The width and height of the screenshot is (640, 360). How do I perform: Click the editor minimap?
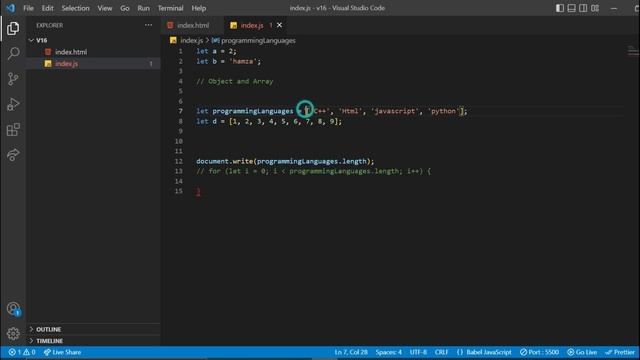point(632,51)
